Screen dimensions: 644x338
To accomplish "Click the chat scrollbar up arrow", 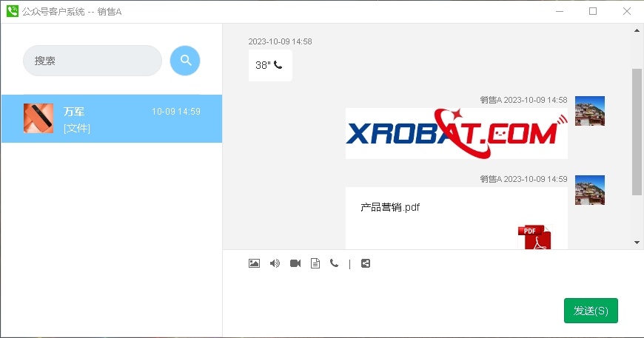I will point(637,30).
